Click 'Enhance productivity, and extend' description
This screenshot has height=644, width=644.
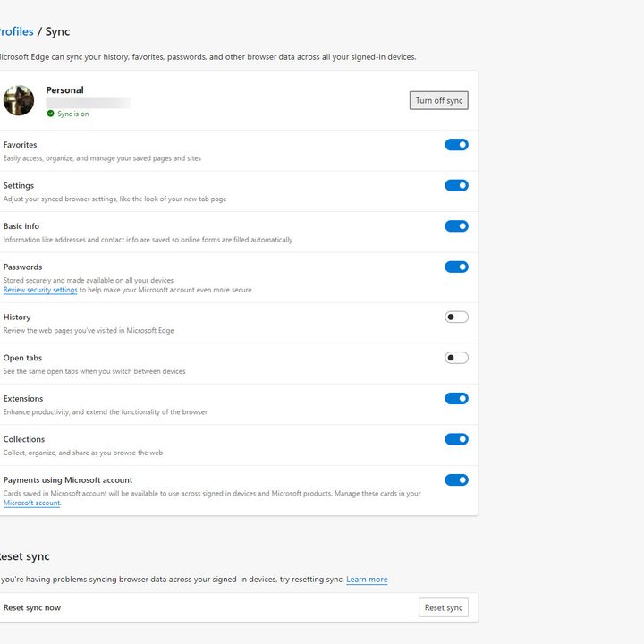tap(106, 412)
